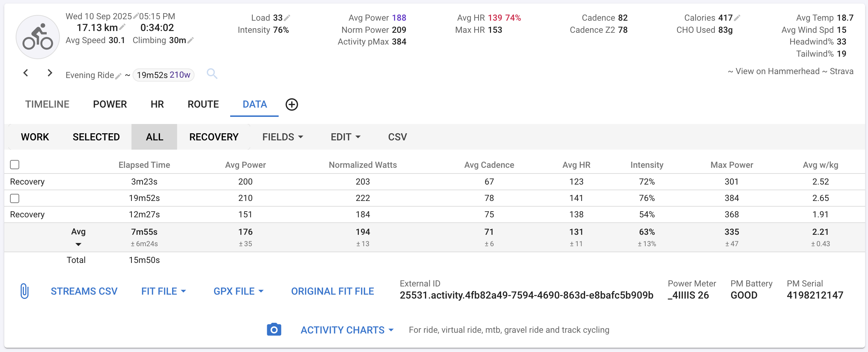Click the cycling activity type icon

[38, 37]
